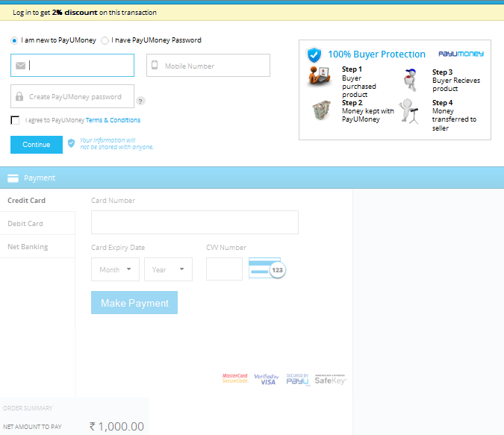This screenshot has width=504, height=435.
Task: Click the Step 1 buyer with laptop icon
Action: click(x=319, y=76)
